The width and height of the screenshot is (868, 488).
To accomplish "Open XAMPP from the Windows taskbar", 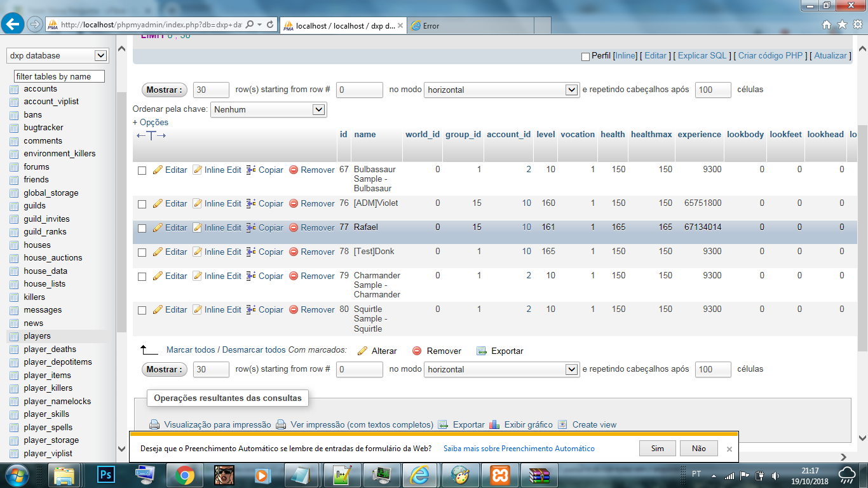I will click(x=499, y=475).
